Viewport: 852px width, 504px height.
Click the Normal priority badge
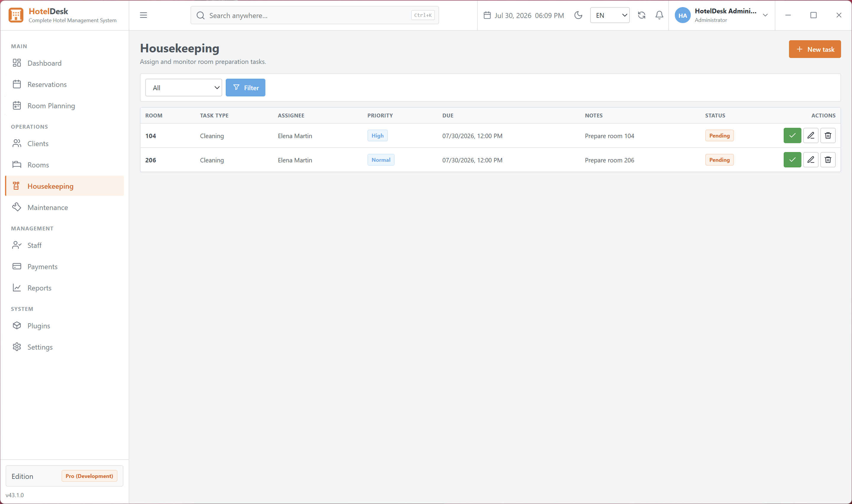[381, 160]
